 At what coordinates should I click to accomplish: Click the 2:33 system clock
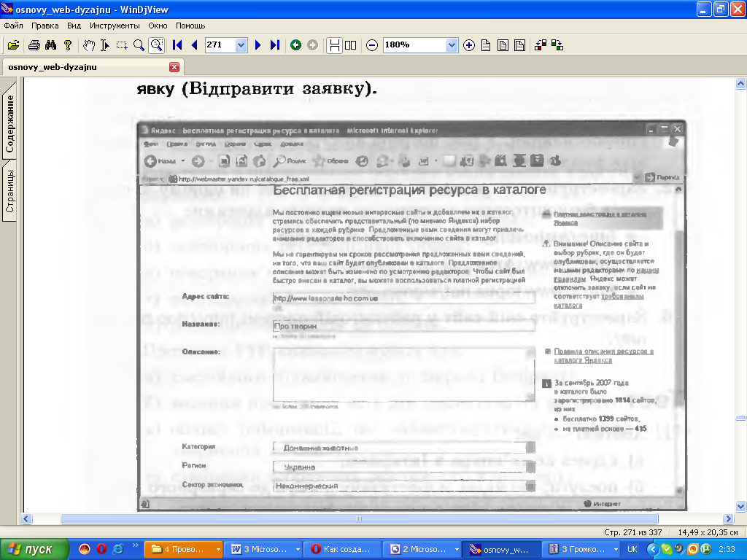coord(727,550)
